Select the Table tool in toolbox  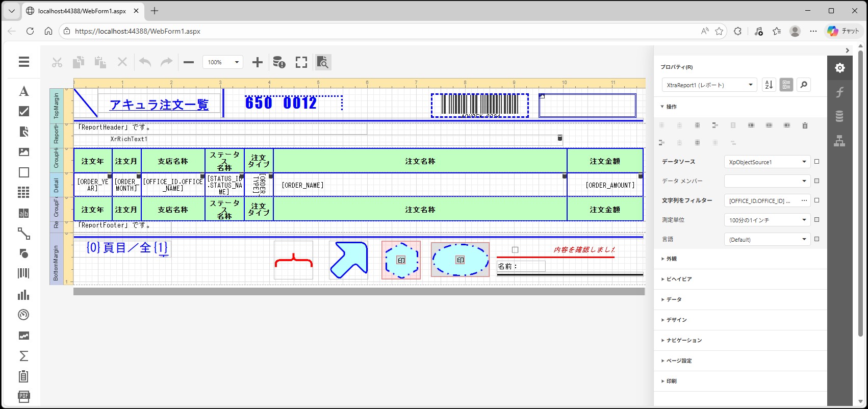click(x=24, y=192)
